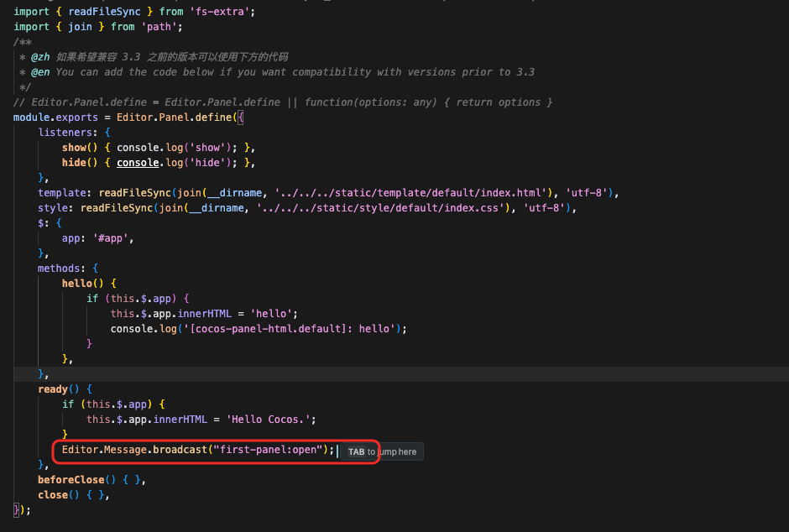Click the underlined 'console' in hide listener
Image resolution: width=789 pixels, height=532 pixels.
pyautogui.click(x=138, y=163)
